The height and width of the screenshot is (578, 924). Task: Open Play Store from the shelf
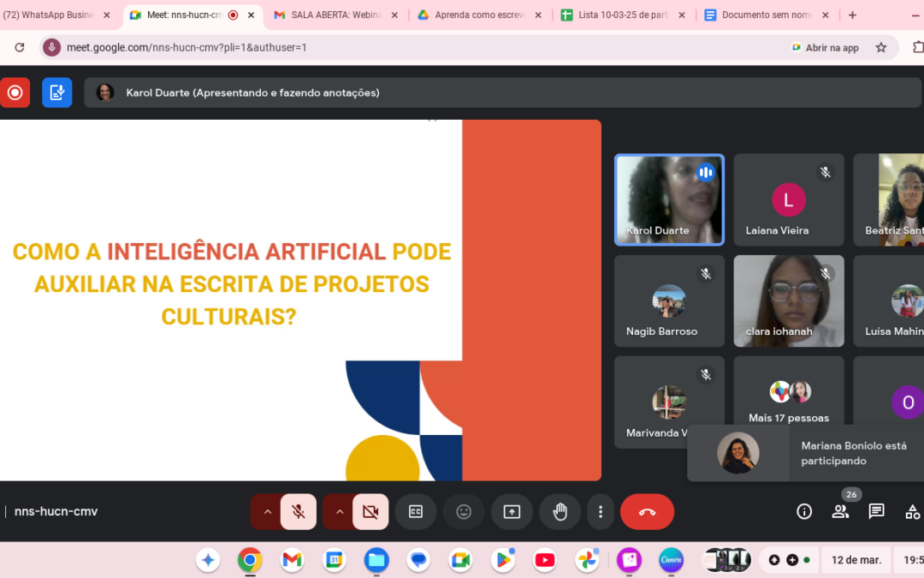tap(503, 560)
